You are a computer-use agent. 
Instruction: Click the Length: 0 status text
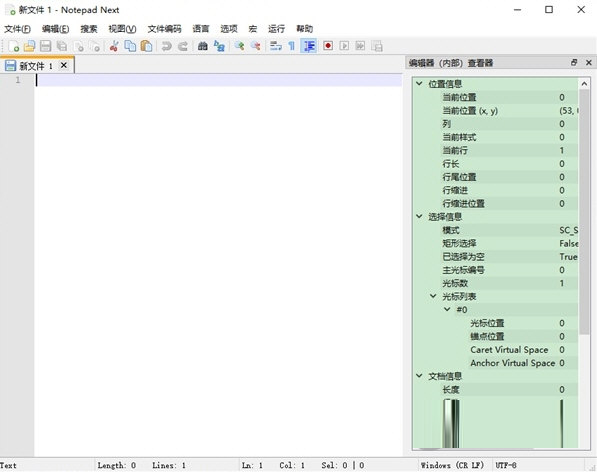[117, 465]
